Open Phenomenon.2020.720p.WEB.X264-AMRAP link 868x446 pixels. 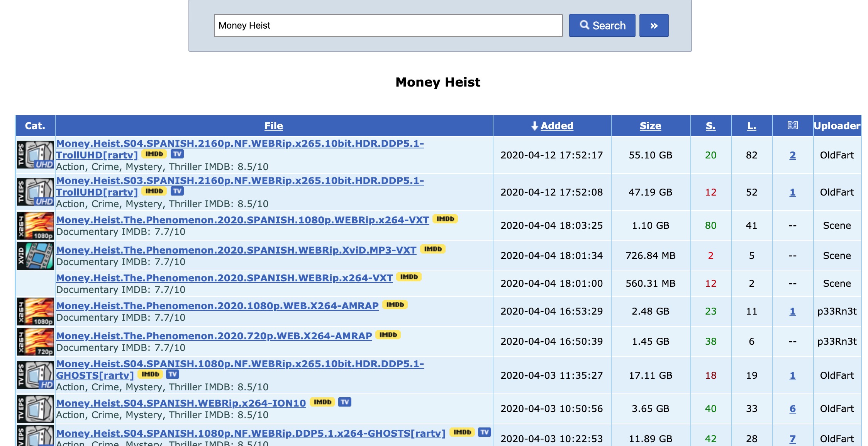pyautogui.click(x=214, y=336)
